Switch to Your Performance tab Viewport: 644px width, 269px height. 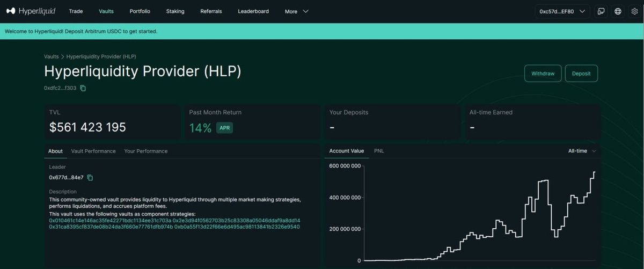pyautogui.click(x=146, y=151)
